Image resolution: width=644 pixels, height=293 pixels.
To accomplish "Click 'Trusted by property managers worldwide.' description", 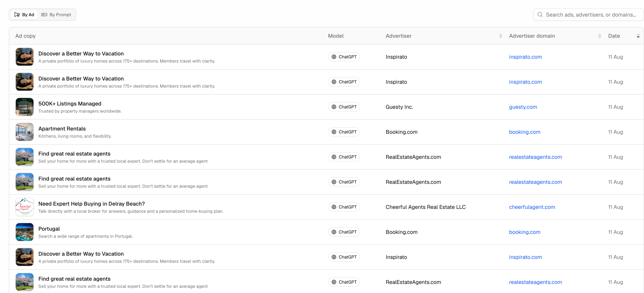I will click(x=80, y=111).
